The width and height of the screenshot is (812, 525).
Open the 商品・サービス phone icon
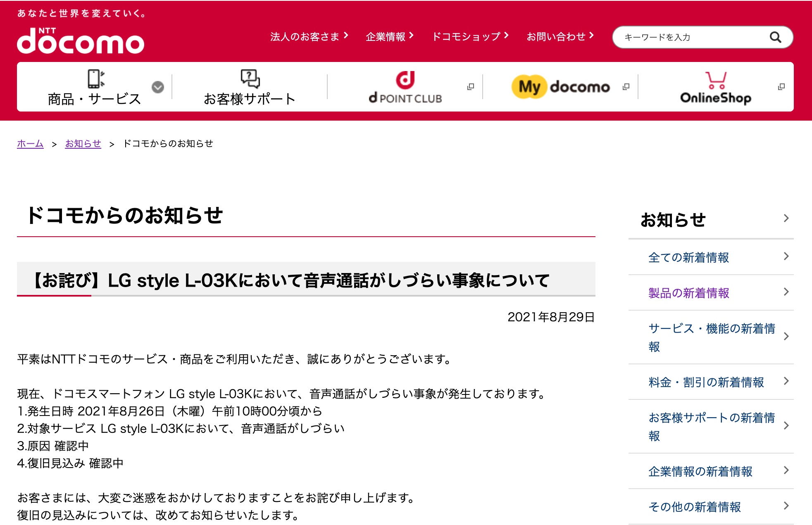coord(96,78)
